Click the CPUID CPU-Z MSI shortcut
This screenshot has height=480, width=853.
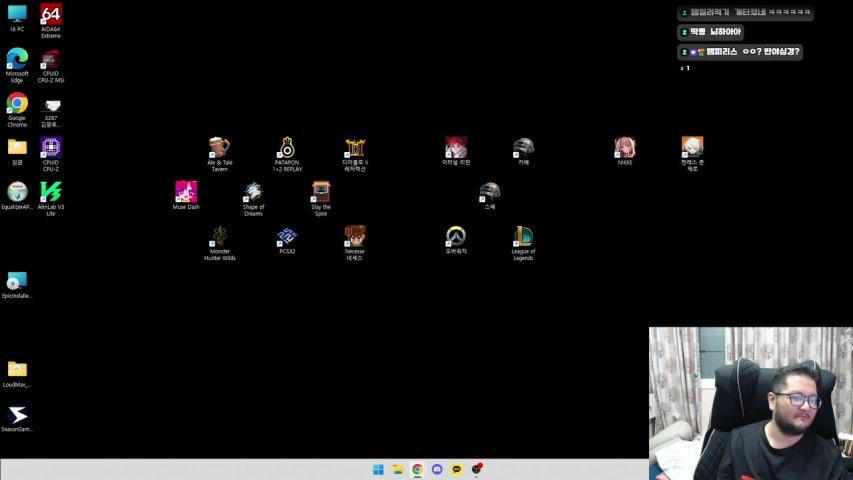(51, 60)
